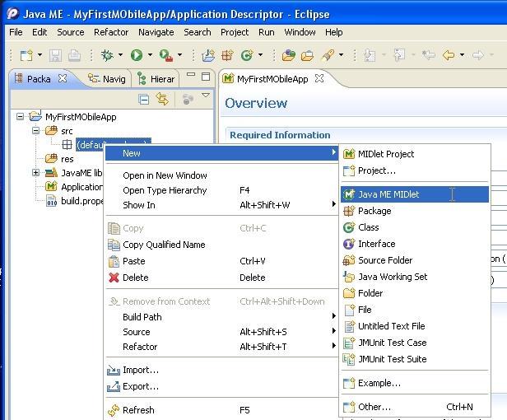Click Copy Qualified Name menu entry
507x420 pixels.
click(x=222, y=245)
